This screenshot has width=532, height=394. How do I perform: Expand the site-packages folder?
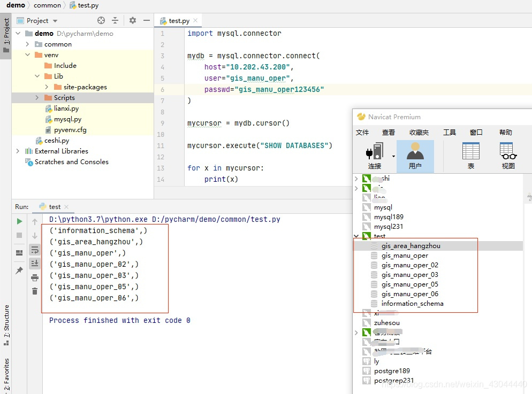(47, 87)
